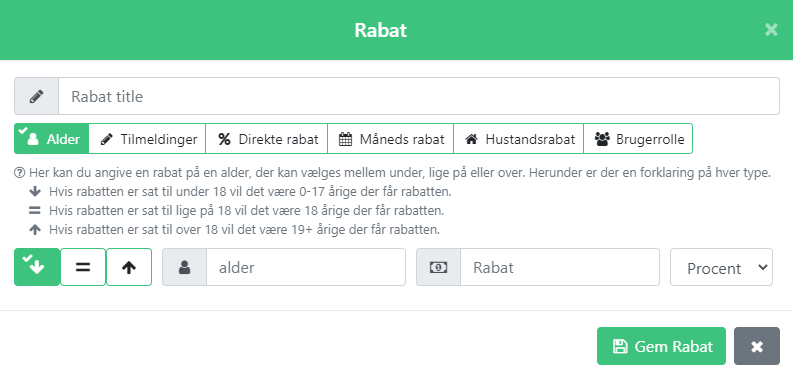Select the over-age up arrow toggle
Screen dimensions: 793x378
click(x=129, y=267)
